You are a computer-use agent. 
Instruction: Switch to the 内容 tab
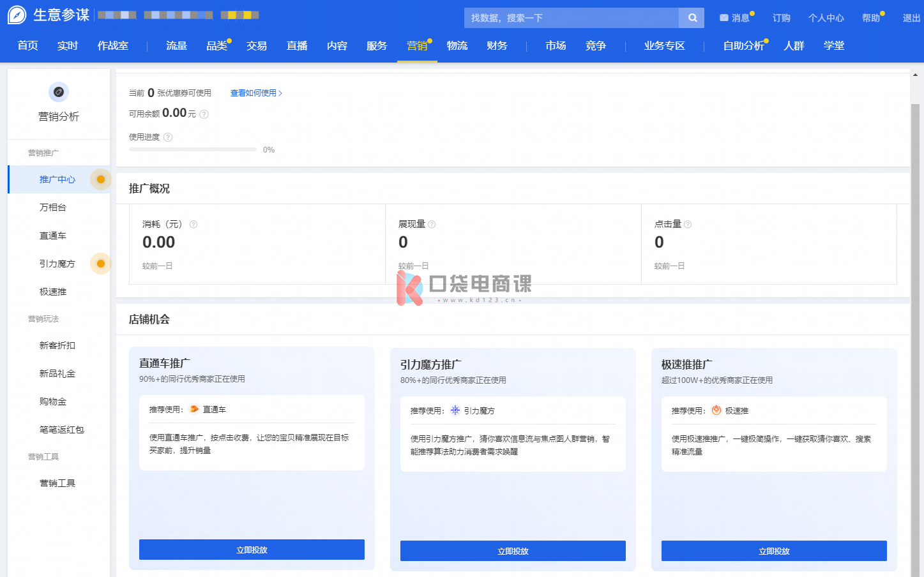point(337,46)
